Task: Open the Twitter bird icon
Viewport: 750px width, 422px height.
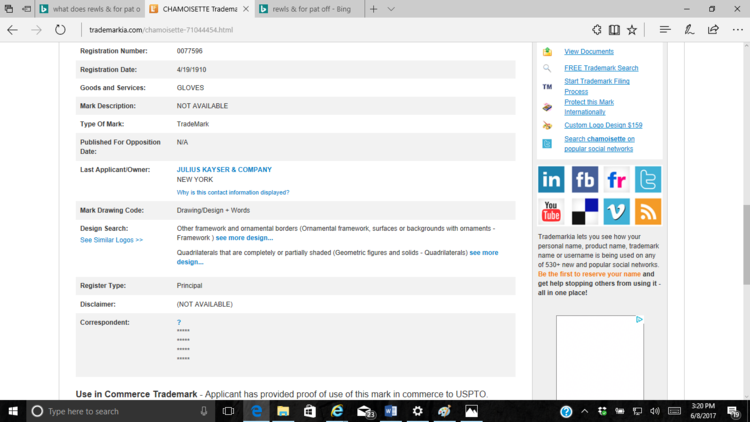Action: point(648,179)
